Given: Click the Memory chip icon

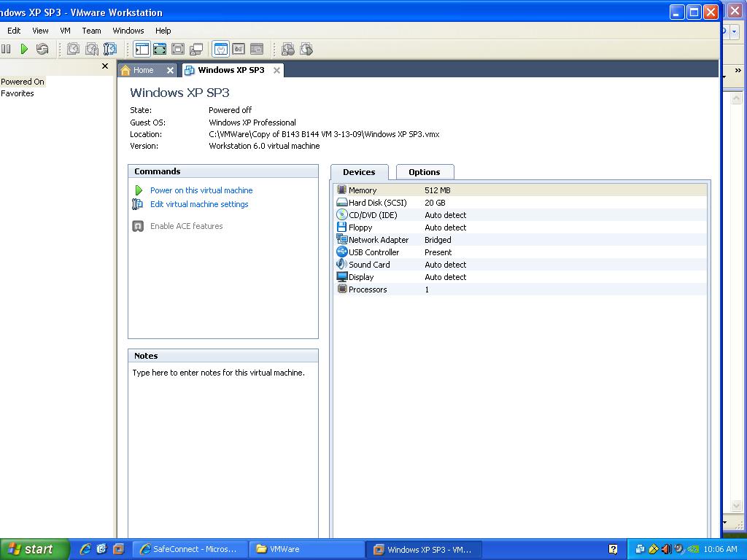Looking at the screenshot, I should tap(341, 190).
